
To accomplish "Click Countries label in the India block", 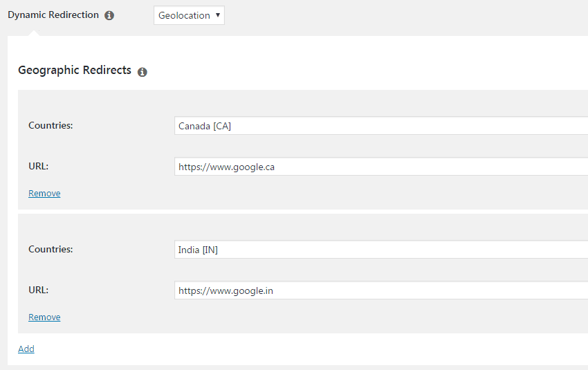I will coord(50,249).
